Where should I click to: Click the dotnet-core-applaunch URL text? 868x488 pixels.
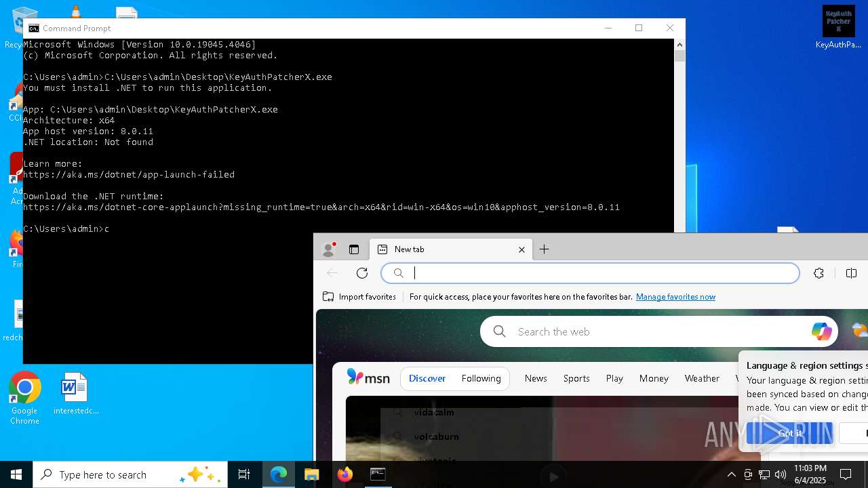coord(321,207)
